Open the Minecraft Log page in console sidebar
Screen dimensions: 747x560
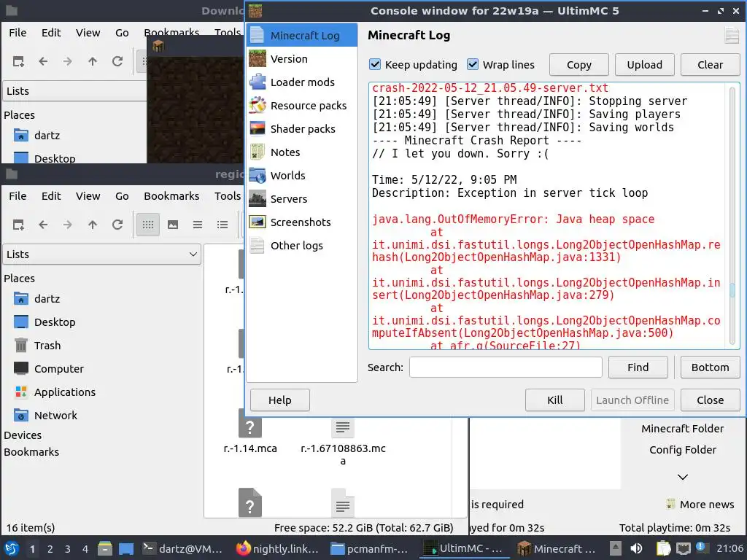pos(302,35)
